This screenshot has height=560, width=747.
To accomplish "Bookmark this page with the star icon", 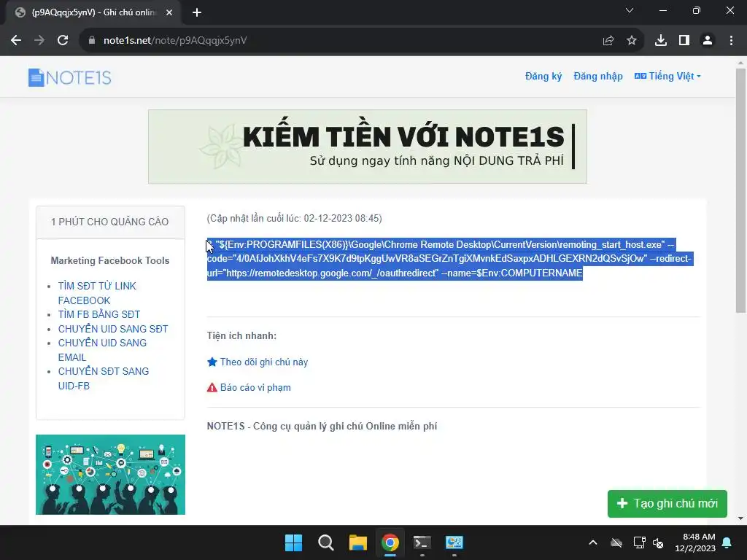I will click(x=632, y=41).
